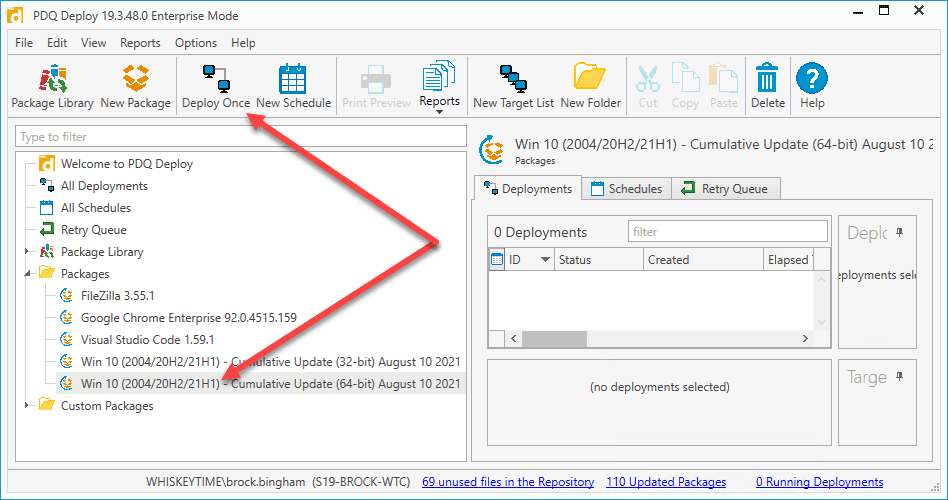Open the Package Library toolbar button
The image size is (948, 500).
(x=53, y=86)
